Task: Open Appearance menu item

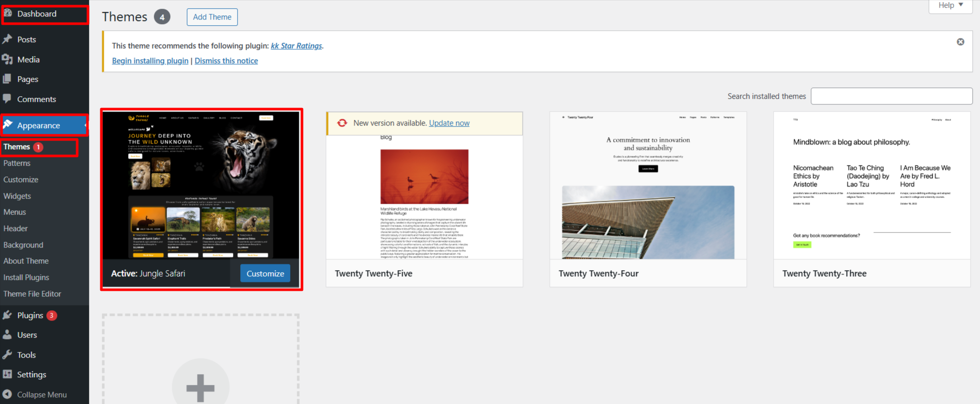Action: tap(39, 126)
